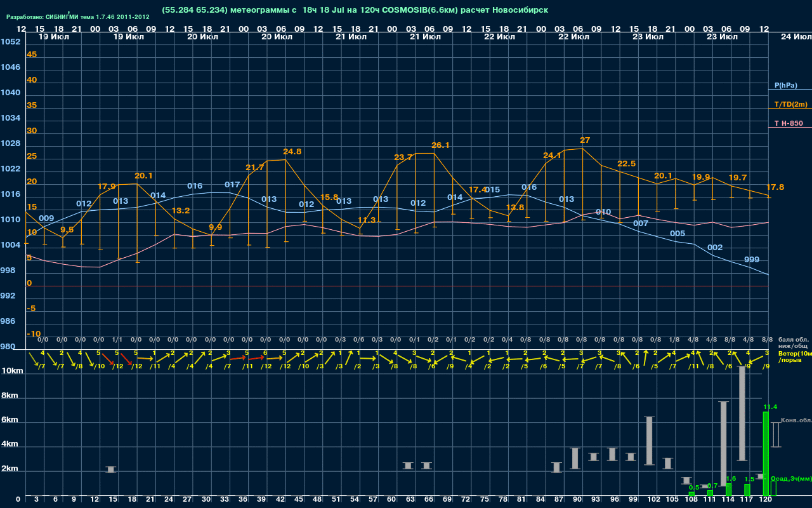
Task: Click the 24.8 temperature peak label
Action: pos(292,152)
